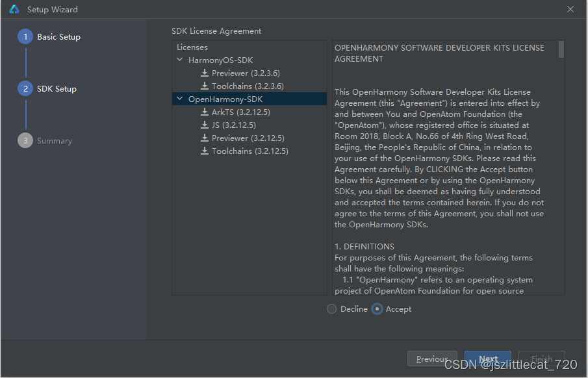Image resolution: width=588 pixels, height=378 pixels.
Task: Select JS (3.2.12.5) license item
Action: click(x=234, y=125)
